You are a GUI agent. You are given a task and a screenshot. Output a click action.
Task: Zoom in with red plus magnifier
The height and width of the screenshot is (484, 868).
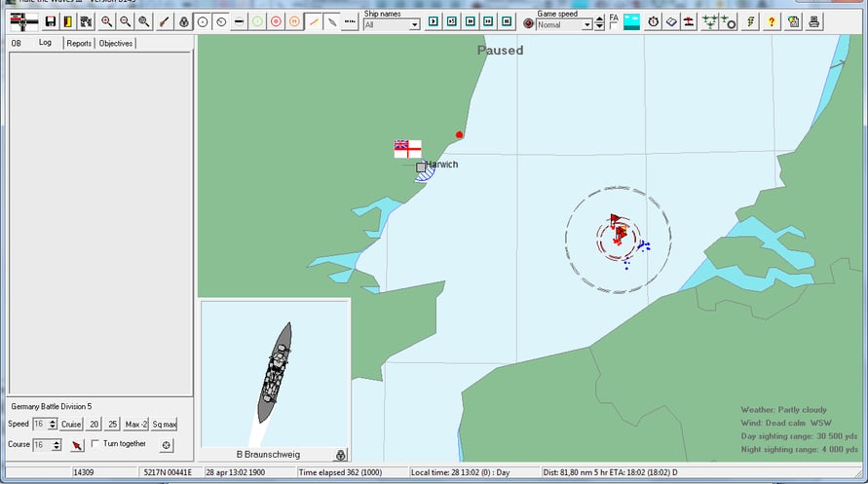click(107, 22)
